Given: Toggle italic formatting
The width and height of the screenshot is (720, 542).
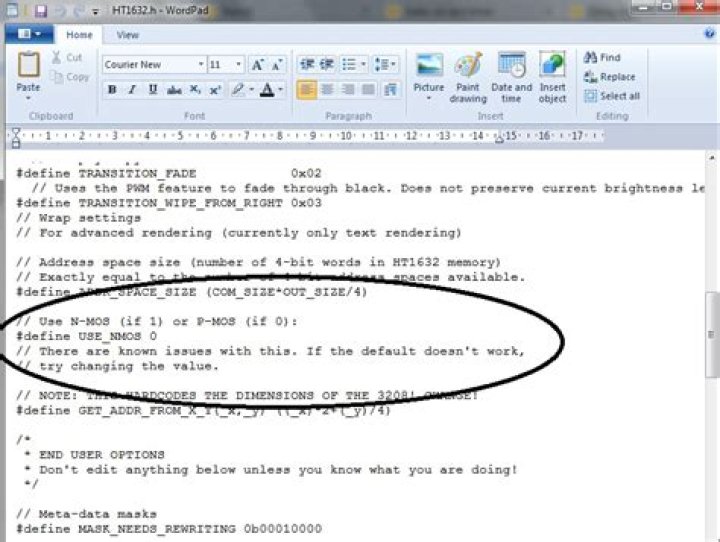Looking at the screenshot, I should coord(132,90).
